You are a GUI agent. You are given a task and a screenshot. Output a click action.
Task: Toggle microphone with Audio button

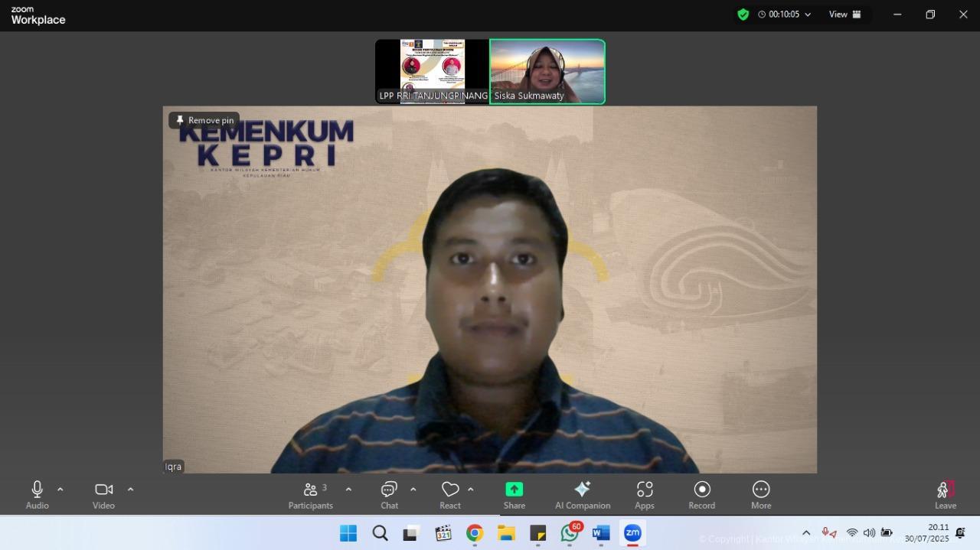click(37, 495)
